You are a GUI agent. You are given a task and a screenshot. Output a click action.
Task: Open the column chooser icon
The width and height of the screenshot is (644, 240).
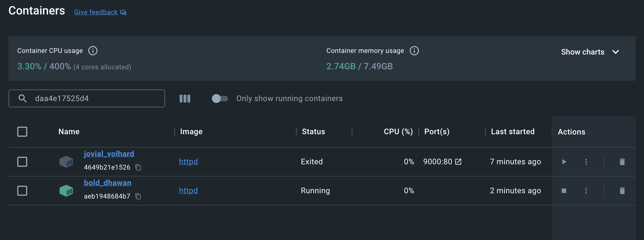[x=185, y=99]
